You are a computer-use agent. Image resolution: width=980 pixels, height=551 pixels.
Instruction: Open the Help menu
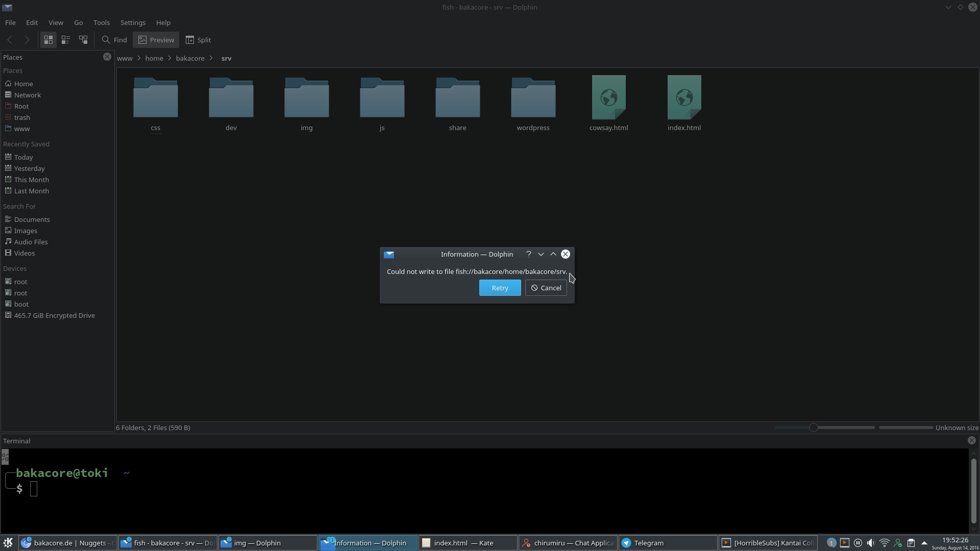(x=163, y=22)
